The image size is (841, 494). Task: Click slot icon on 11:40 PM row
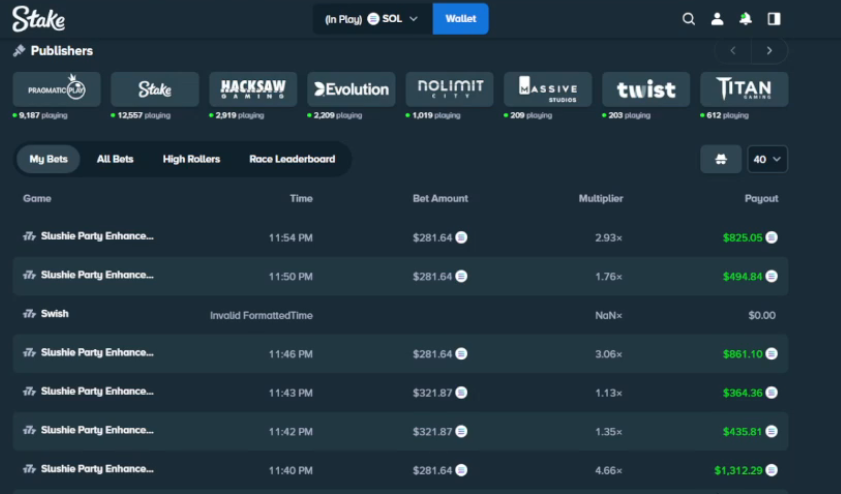click(29, 469)
